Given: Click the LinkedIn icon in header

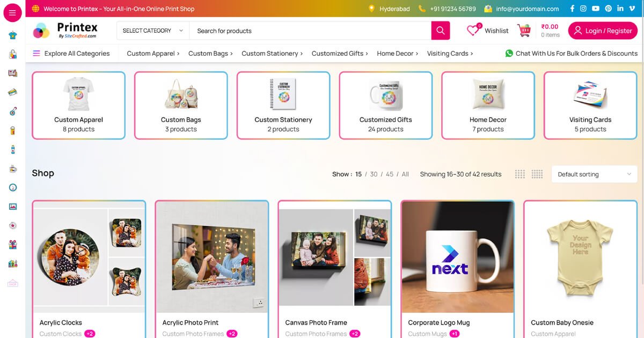Looking at the screenshot, I should click(620, 9).
